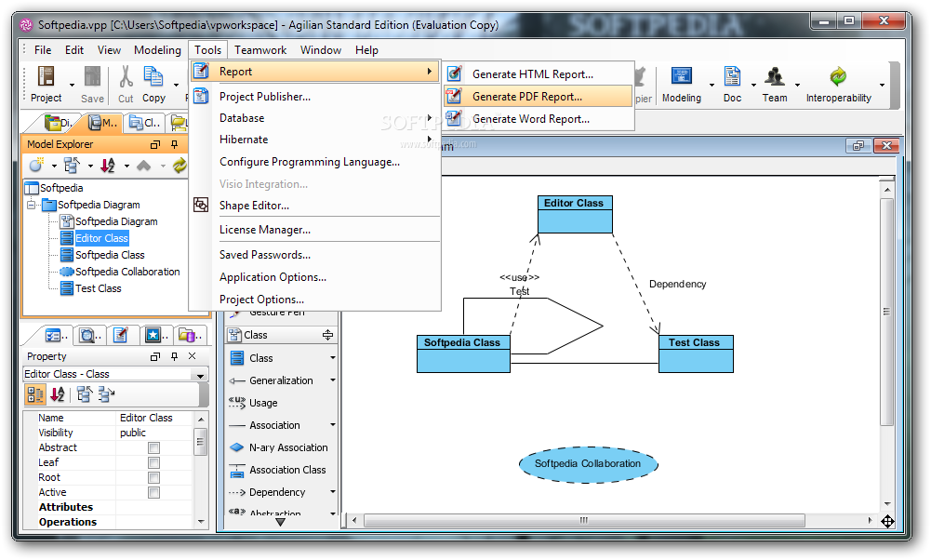This screenshot has height=560, width=931.
Task: Click the new model element icon
Action: point(37,166)
